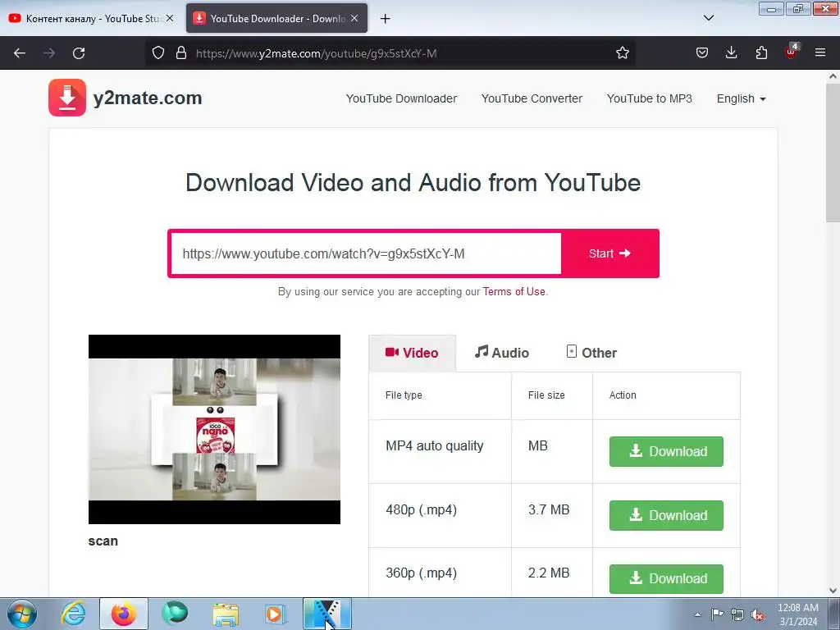Download the 360p (.mp4) file
This screenshot has height=630, width=840.
pyautogui.click(x=666, y=578)
